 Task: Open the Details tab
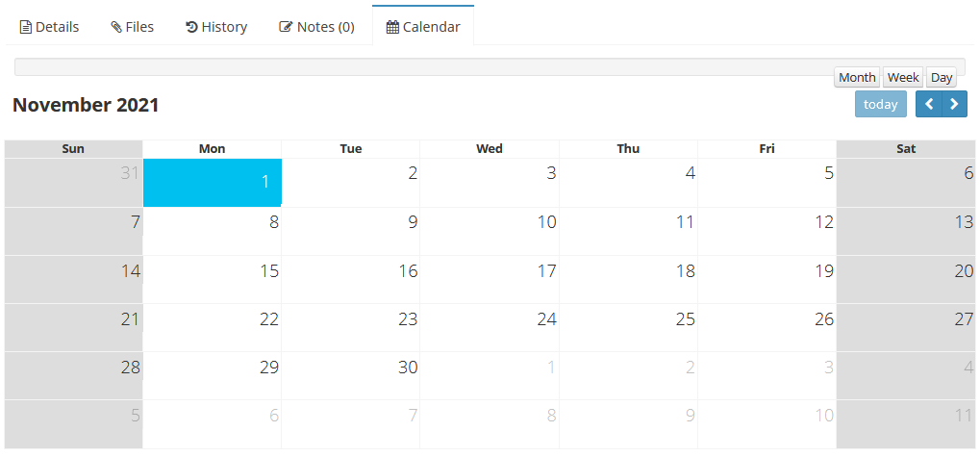point(50,27)
